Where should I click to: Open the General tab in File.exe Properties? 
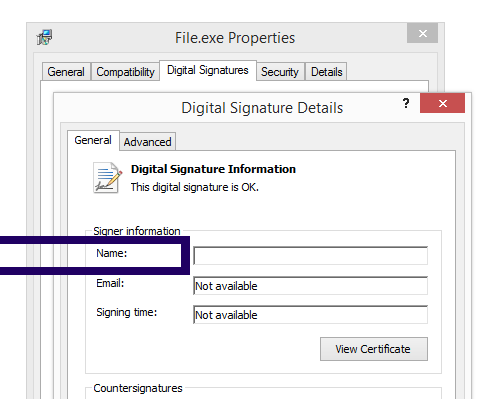(66, 72)
